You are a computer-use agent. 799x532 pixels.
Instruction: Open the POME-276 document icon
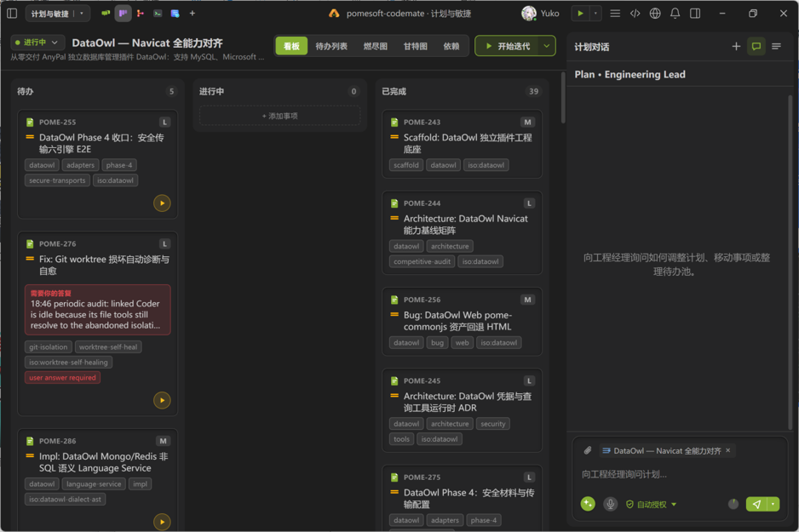click(30, 243)
